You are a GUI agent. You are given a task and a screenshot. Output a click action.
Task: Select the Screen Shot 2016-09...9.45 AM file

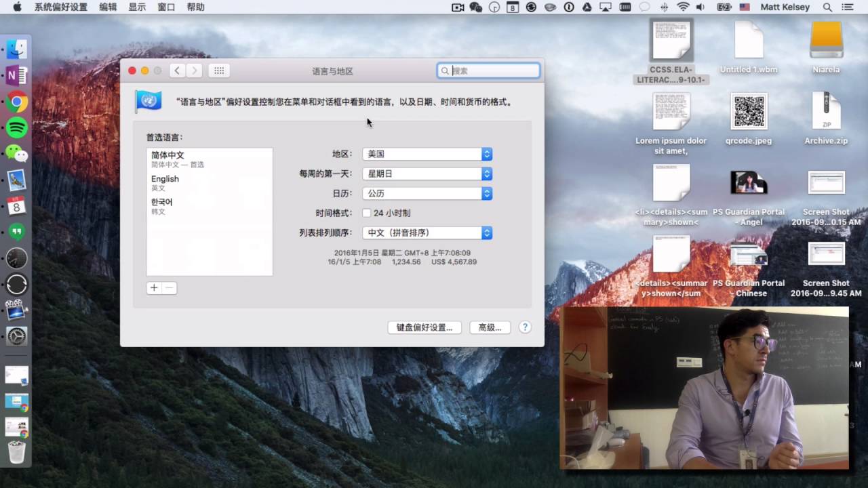[x=826, y=269]
